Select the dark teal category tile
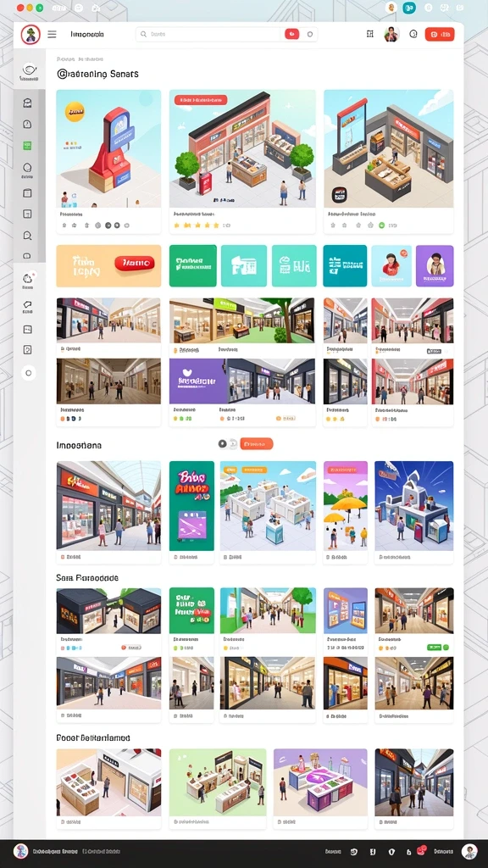 tap(345, 265)
